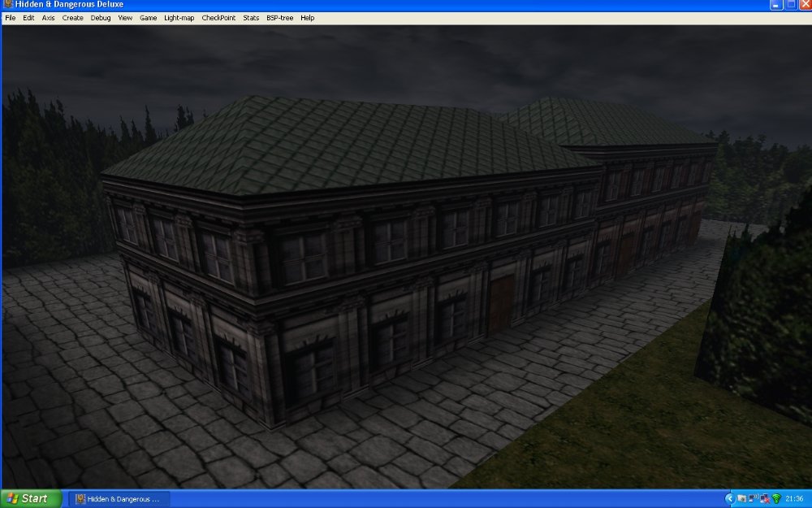
Task: Close the Hidden & Dangerous Deluxe window
Action: click(x=806, y=5)
